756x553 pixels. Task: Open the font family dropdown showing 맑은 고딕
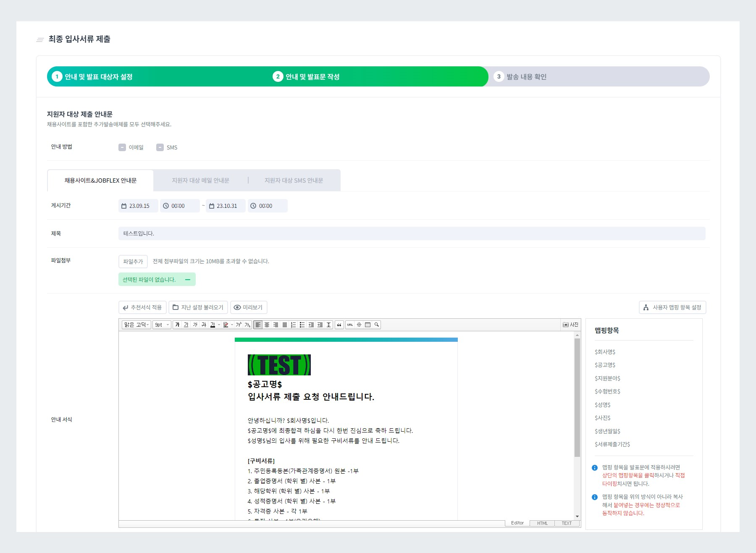point(136,324)
